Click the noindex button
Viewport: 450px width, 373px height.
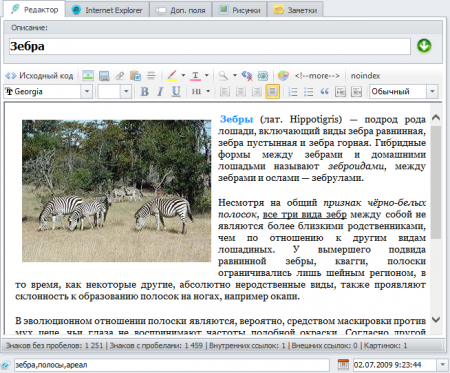(365, 76)
